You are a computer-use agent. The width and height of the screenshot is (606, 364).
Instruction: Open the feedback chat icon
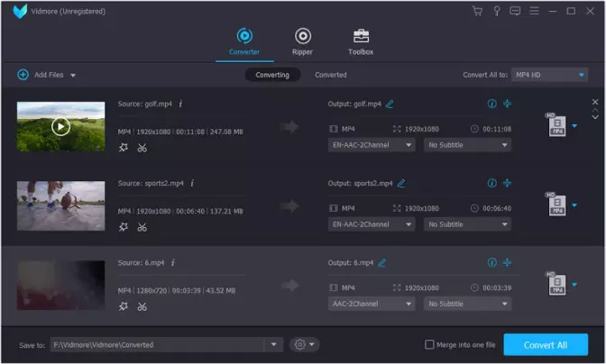pyautogui.click(x=515, y=11)
